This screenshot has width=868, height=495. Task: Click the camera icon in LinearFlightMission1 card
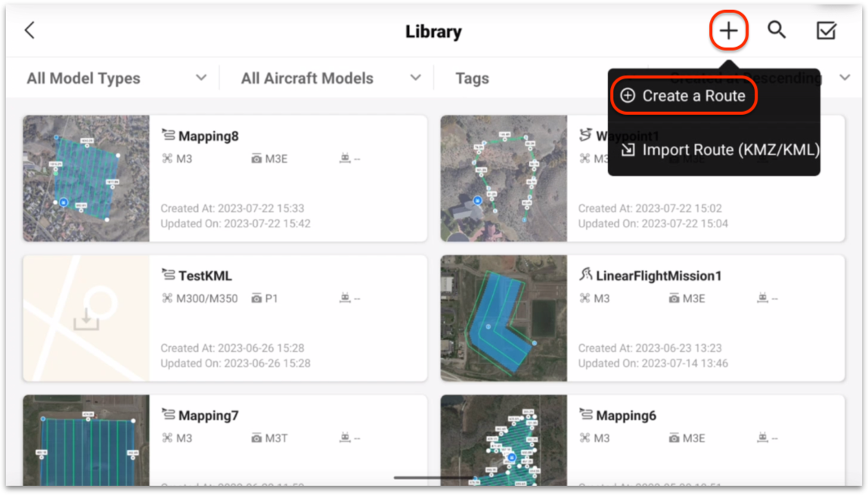674,298
